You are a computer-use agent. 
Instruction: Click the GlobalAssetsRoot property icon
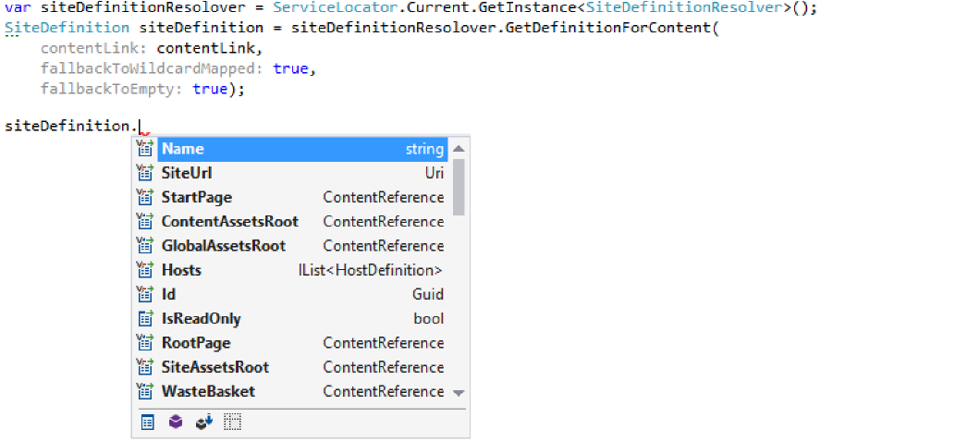(x=144, y=246)
